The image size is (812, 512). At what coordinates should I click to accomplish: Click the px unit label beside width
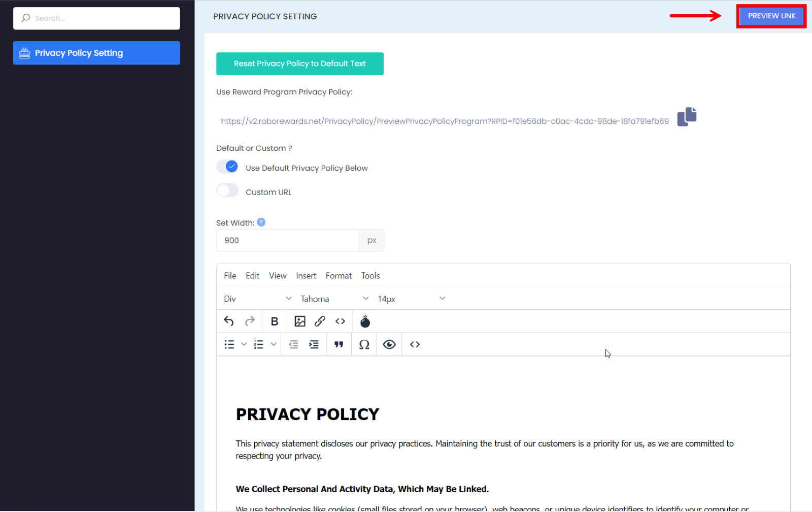pos(372,240)
